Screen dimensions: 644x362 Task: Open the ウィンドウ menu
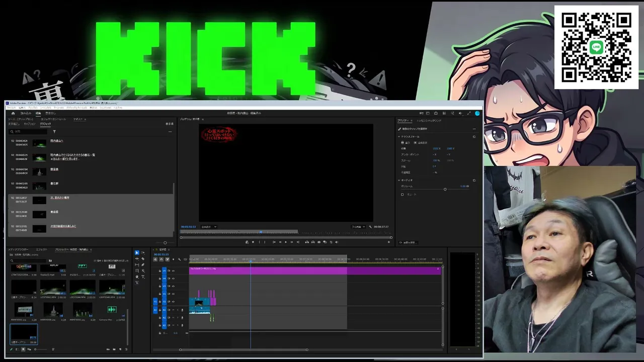tap(105, 108)
